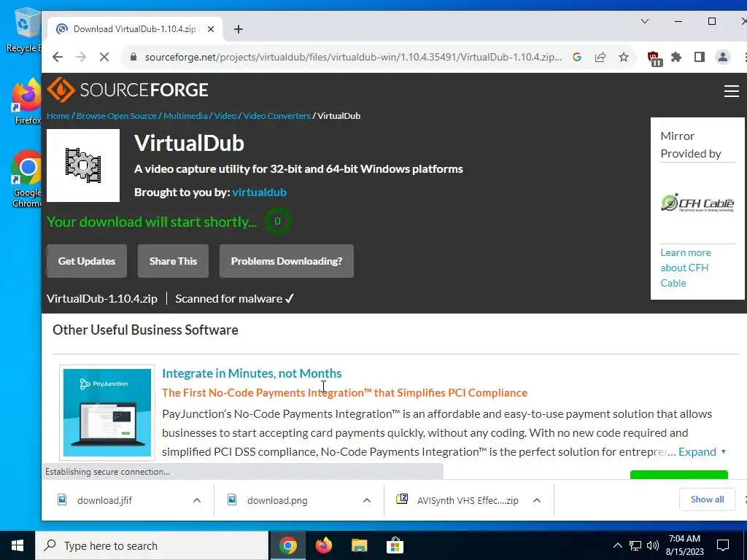Select the Google Chrome desktop shortcut

pyautogui.click(x=27, y=180)
